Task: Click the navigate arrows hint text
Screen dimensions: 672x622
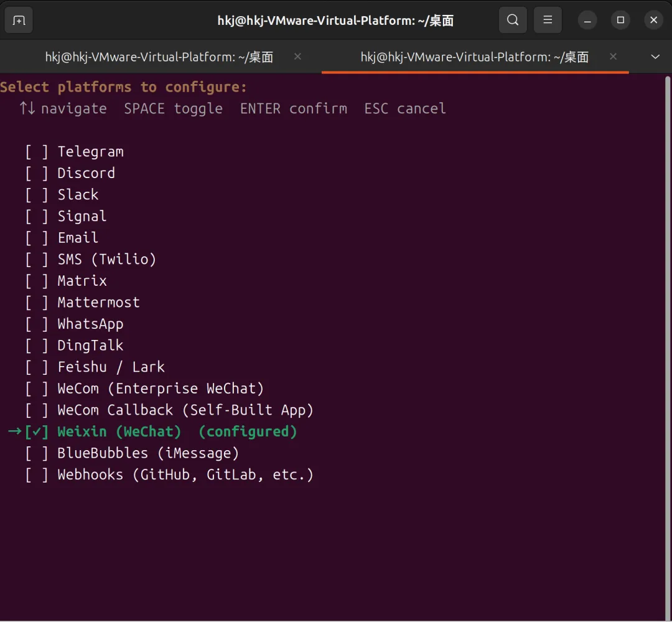Action: 63,108
